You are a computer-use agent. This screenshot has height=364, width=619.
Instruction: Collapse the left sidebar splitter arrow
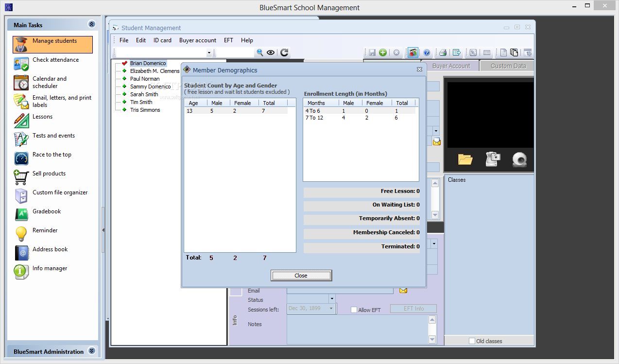103,230
